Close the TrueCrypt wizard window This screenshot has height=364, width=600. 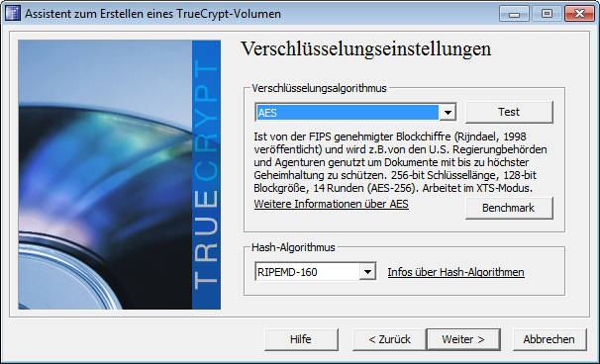tap(580, 14)
